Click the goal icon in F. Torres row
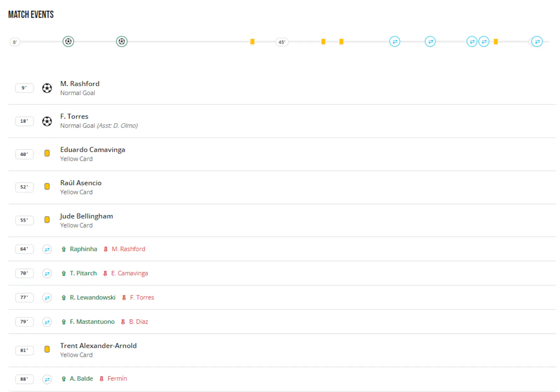560x392 pixels. click(47, 121)
